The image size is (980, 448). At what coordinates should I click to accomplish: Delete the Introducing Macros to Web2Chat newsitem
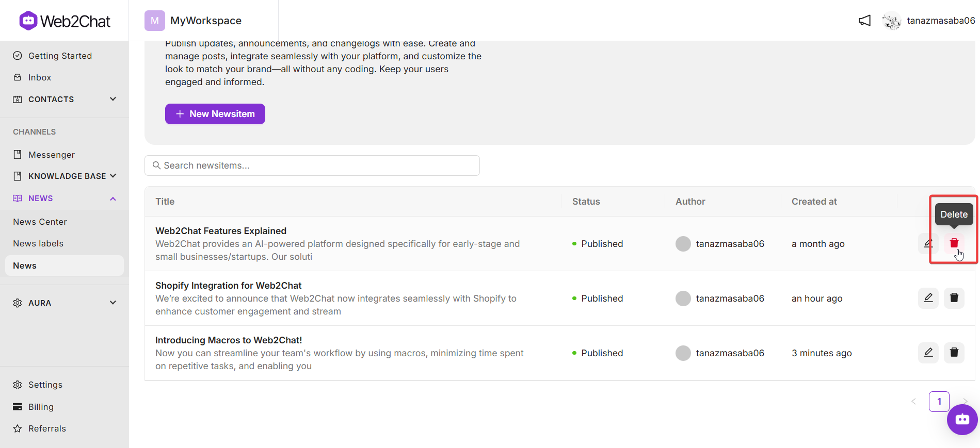pyautogui.click(x=954, y=353)
